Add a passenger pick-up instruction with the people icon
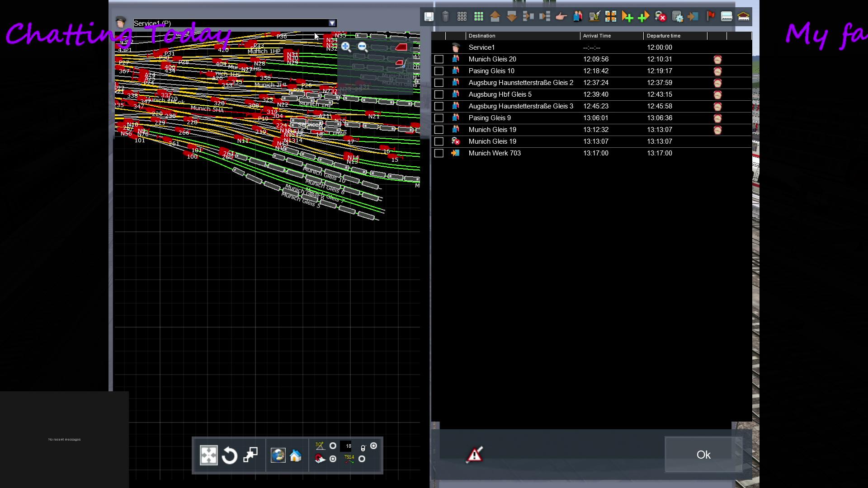This screenshot has width=868, height=488. (x=578, y=17)
